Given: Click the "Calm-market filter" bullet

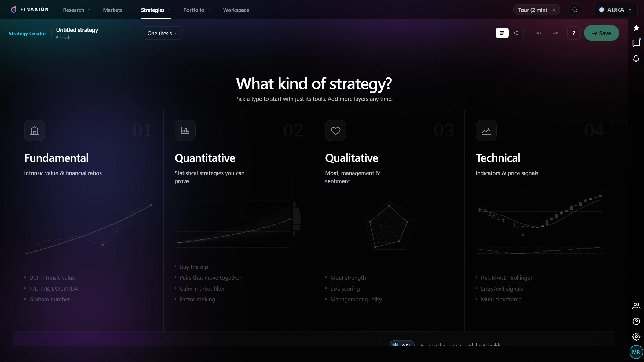Looking at the screenshot, I should click(x=202, y=289).
